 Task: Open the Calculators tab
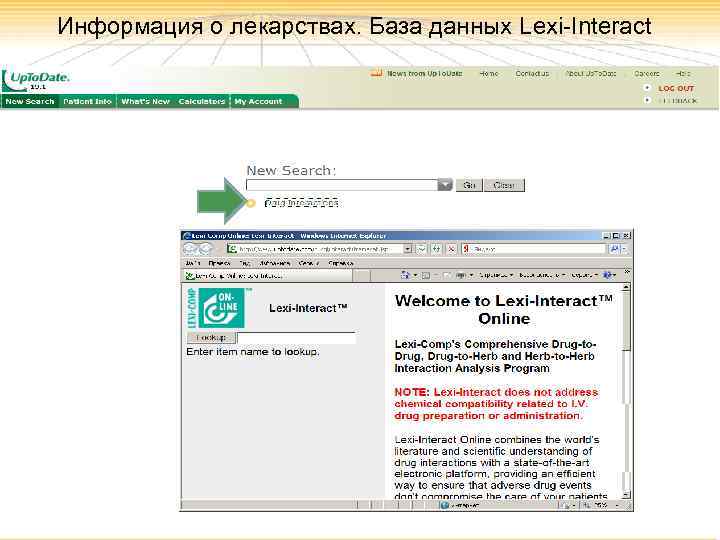[x=202, y=101]
